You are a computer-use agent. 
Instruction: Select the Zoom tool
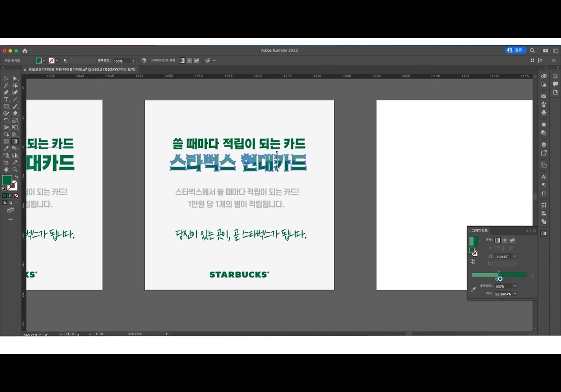click(x=14, y=168)
